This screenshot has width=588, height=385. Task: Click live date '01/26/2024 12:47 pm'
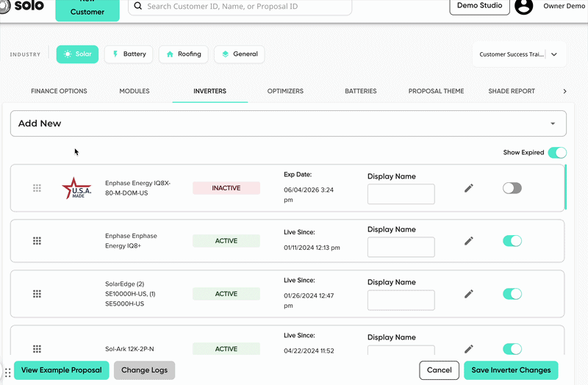[x=309, y=301]
